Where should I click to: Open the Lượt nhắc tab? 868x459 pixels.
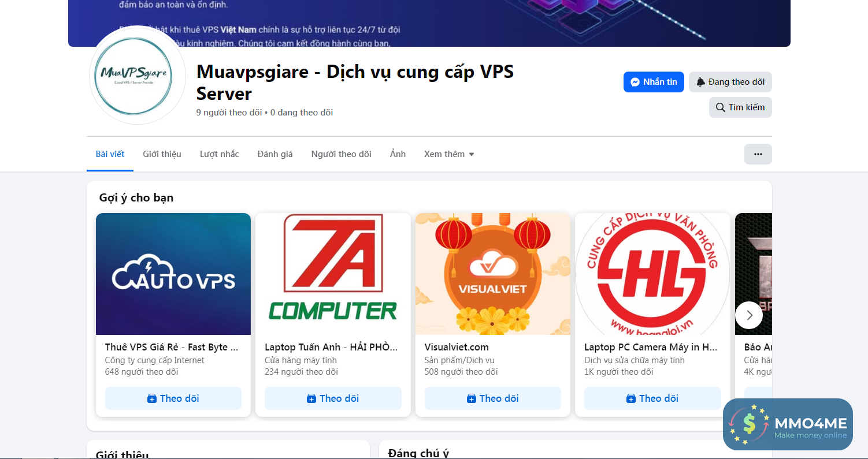point(220,154)
